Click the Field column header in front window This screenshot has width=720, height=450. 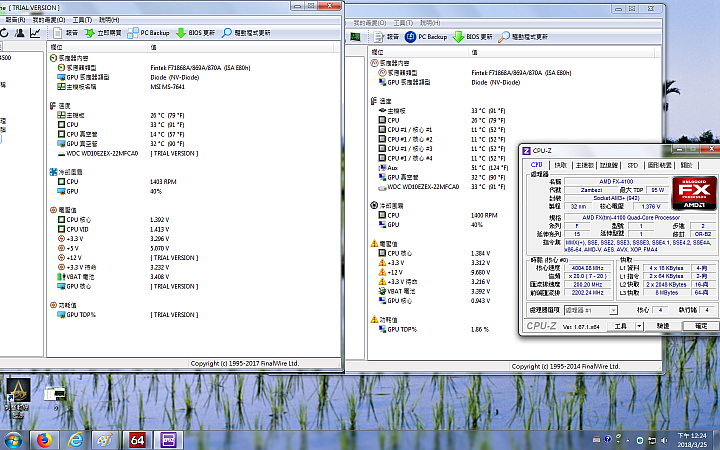pos(97,47)
